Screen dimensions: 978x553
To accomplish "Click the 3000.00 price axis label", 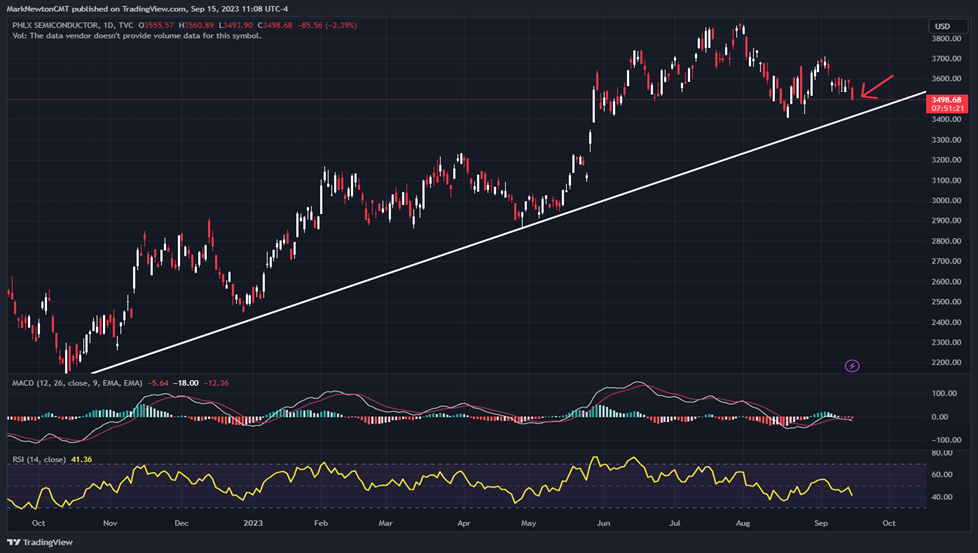I will click(946, 201).
